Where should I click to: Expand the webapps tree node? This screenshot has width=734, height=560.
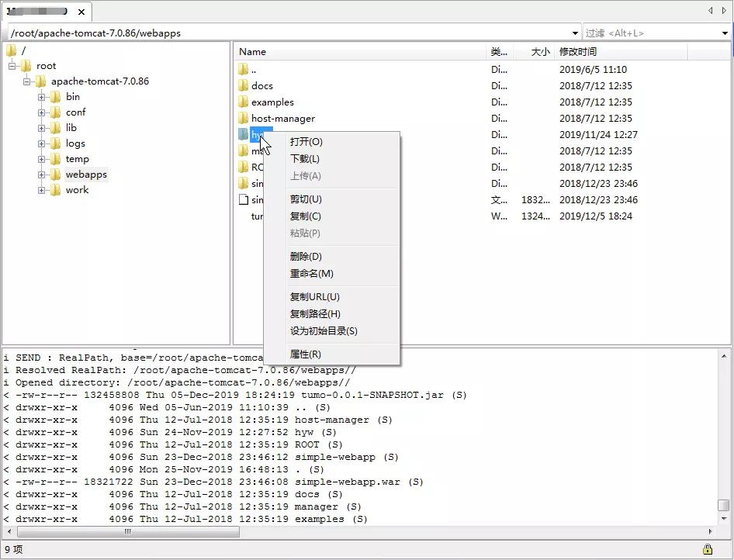(x=42, y=175)
